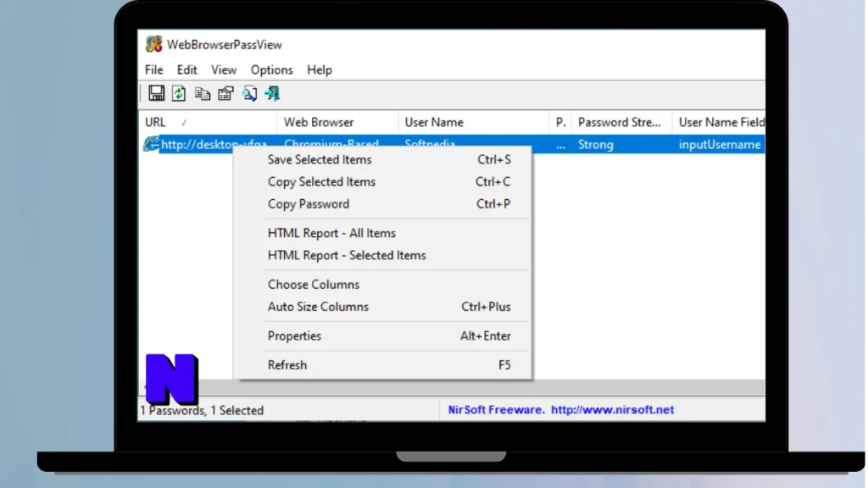Click the Copy Selected Items toolbar icon
This screenshot has height=488, width=868.
point(202,93)
